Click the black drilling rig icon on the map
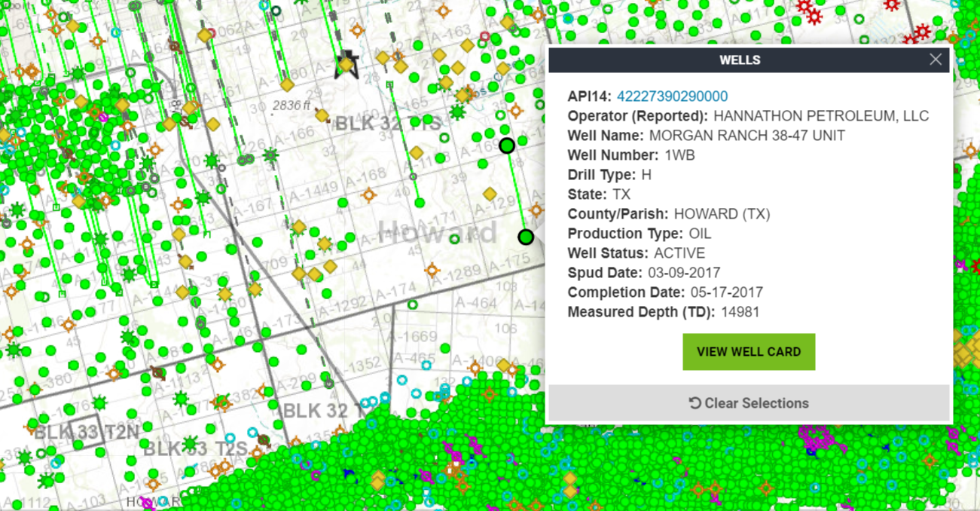 coord(346,64)
